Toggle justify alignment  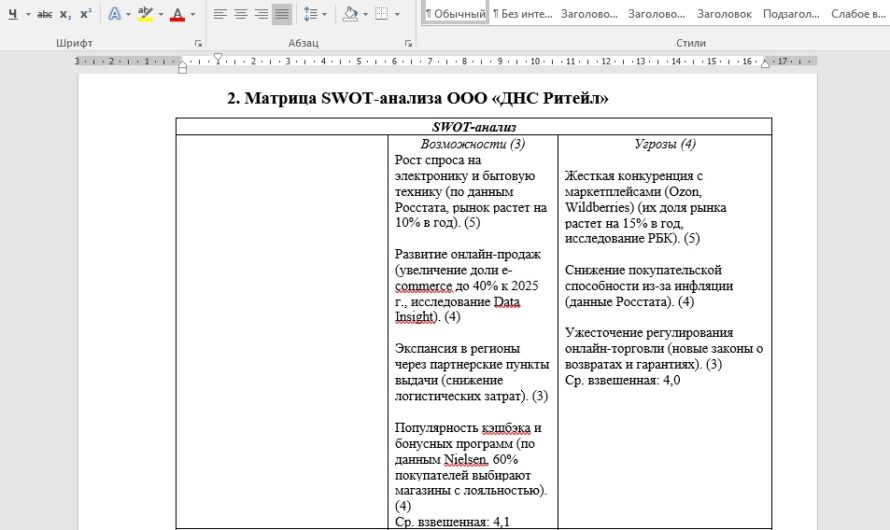tap(282, 14)
